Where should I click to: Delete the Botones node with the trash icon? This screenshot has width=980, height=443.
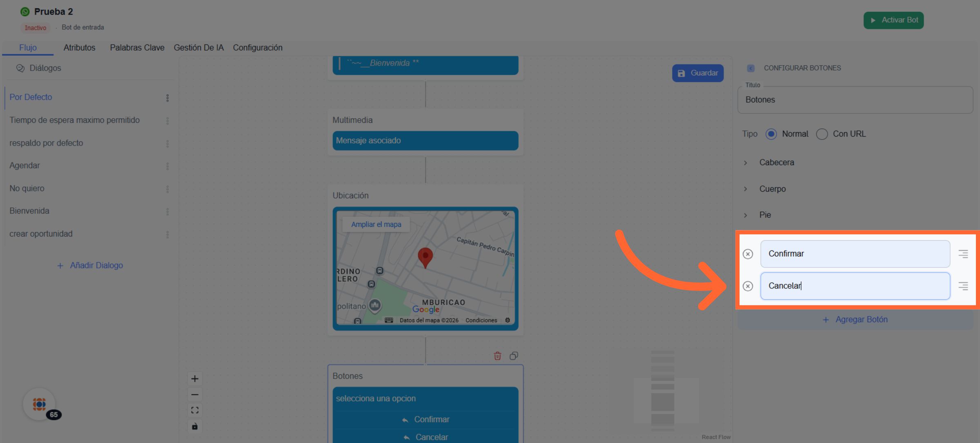tap(497, 356)
